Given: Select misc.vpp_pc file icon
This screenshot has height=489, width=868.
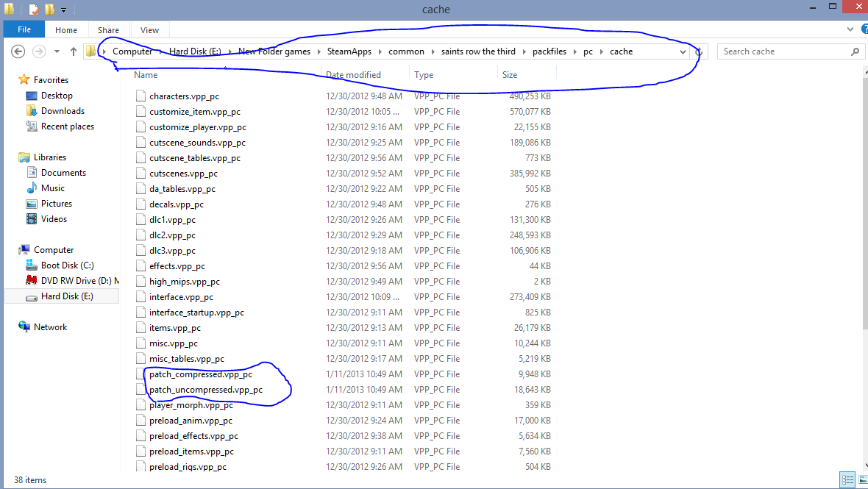Looking at the screenshot, I should pos(140,343).
